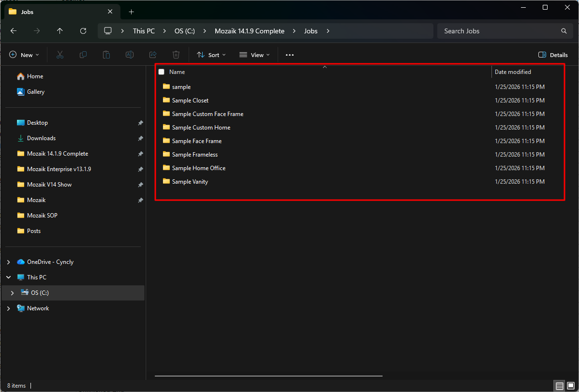Go up one folder level
579x392 pixels.
(60, 31)
